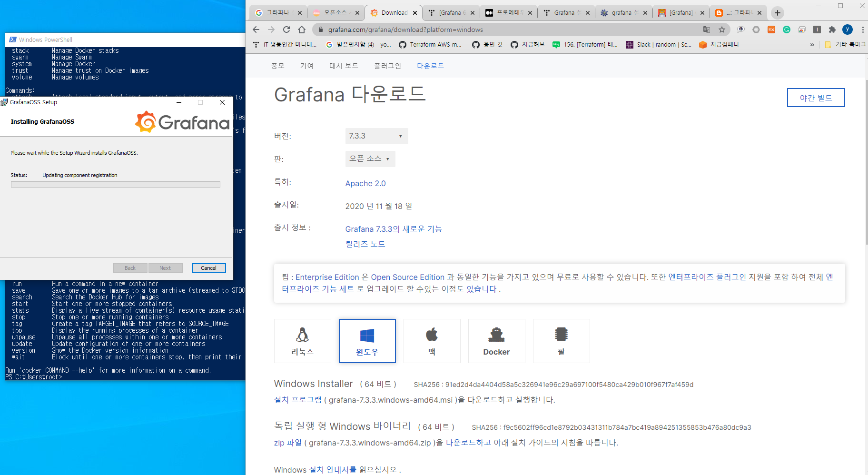Open the GitHub bookmark for 지금허브

pos(527,44)
